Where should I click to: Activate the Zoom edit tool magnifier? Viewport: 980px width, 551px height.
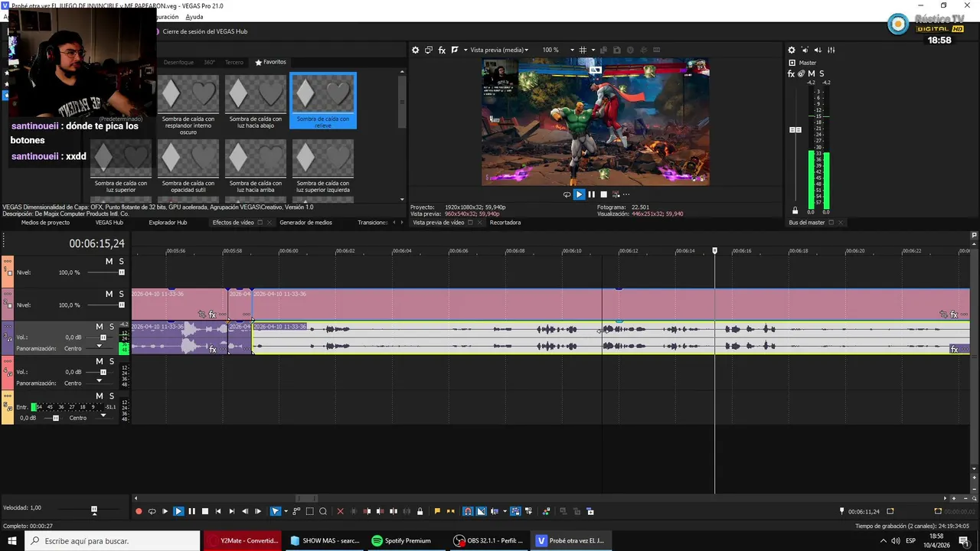pos(323,511)
